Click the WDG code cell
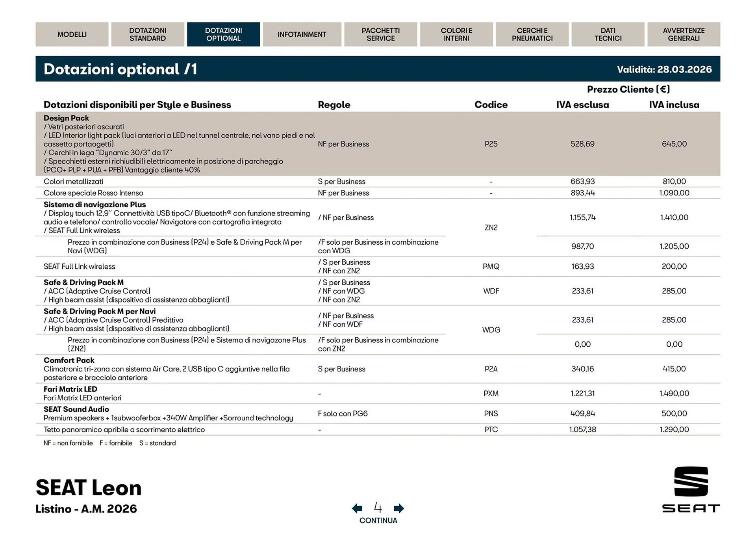 [491, 330]
